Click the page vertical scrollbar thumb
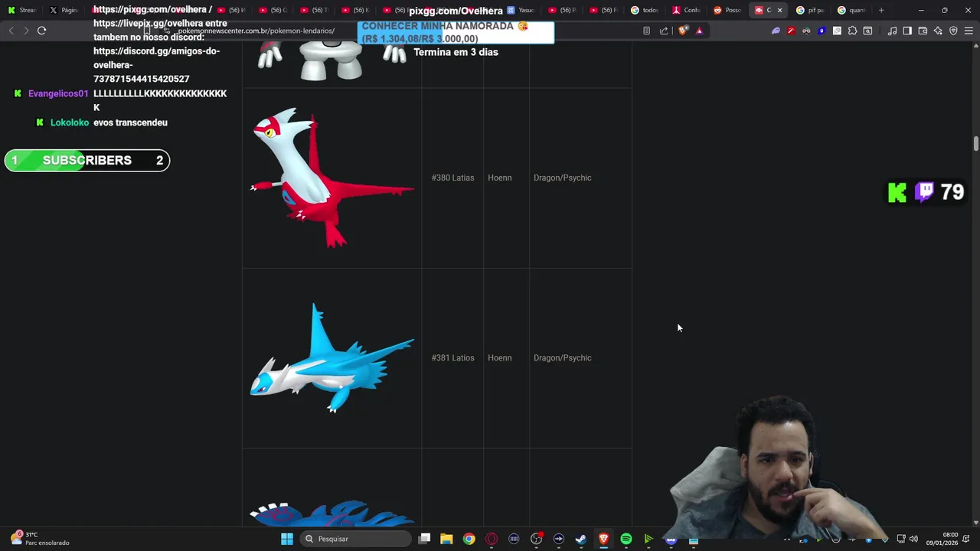Image resolution: width=980 pixels, height=551 pixels. tap(975, 144)
